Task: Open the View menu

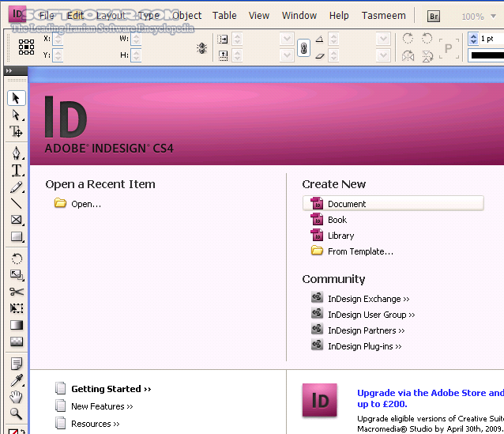Action: (259, 16)
